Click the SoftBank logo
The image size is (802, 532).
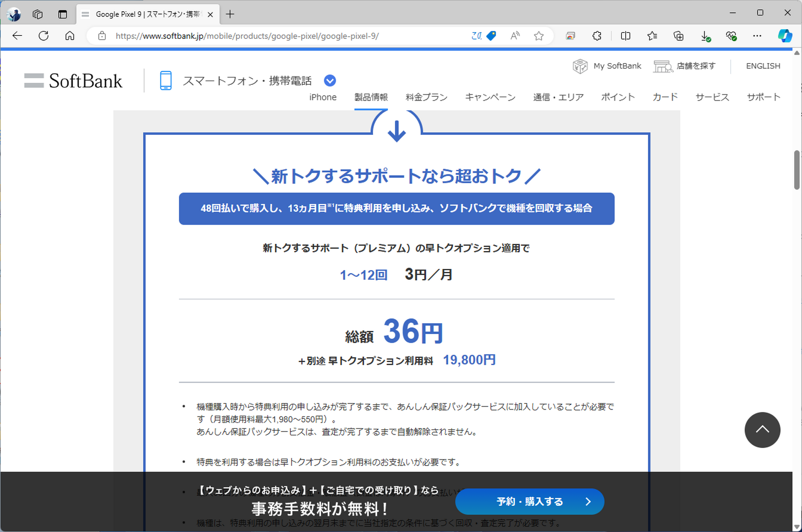tap(73, 81)
